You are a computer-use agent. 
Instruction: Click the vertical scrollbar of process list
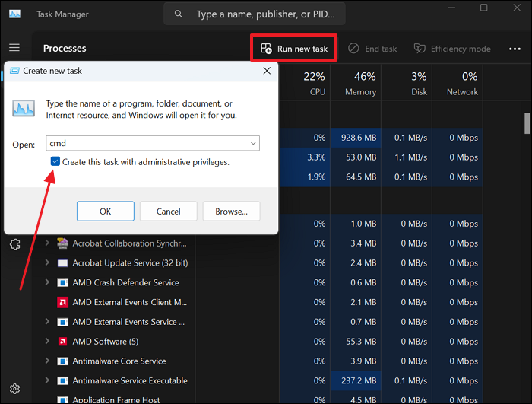click(527, 123)
